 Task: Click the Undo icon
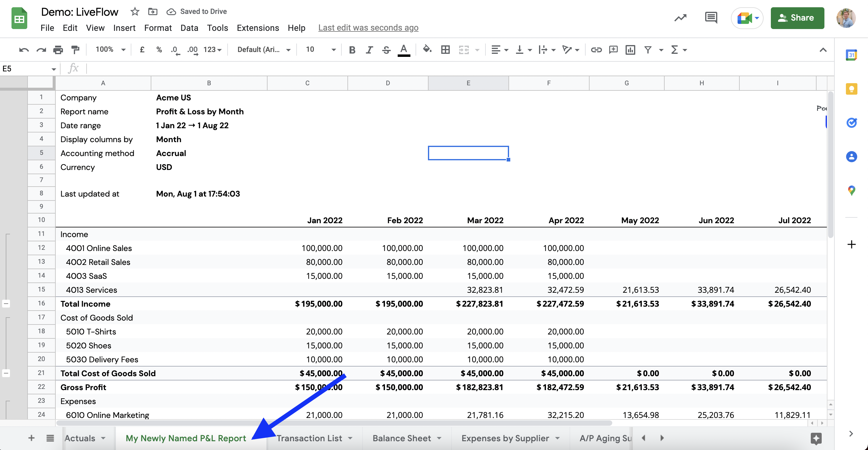pyautogui.click(x=24, y=50)
